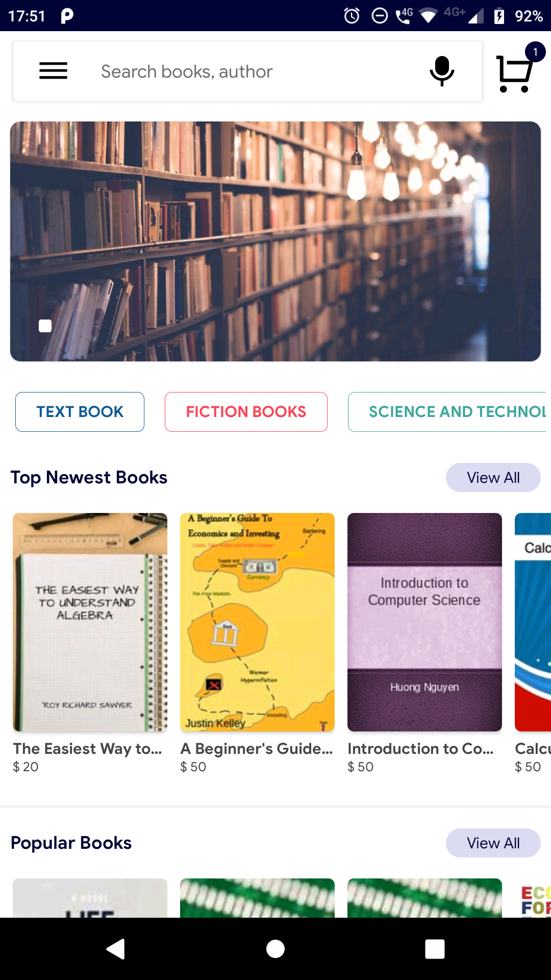Click the Search books, author field
Screen dimensions: 551x980
255,71
